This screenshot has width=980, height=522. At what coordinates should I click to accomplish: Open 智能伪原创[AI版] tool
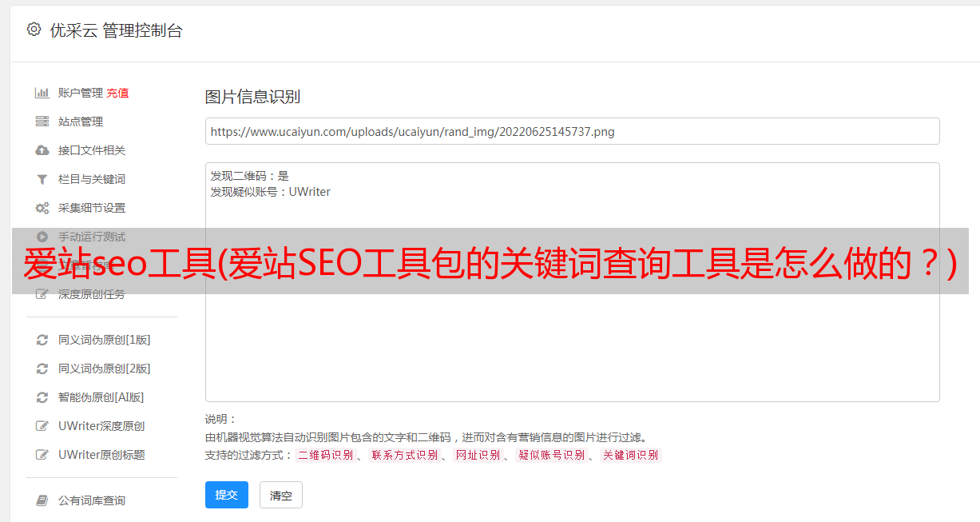tap(101, 397)
